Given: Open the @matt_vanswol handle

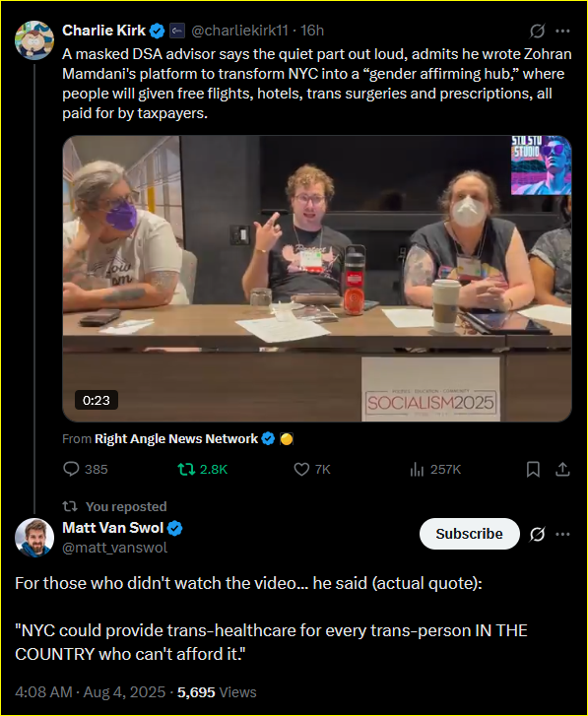Looking at the screenshot, I should click(x=114, y=548).
